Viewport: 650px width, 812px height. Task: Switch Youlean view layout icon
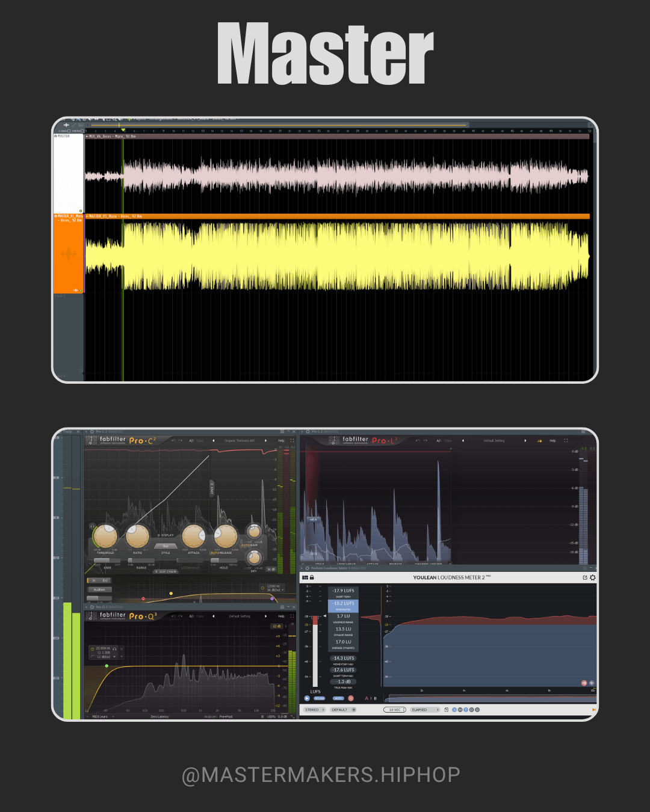(x=305, y=577)
